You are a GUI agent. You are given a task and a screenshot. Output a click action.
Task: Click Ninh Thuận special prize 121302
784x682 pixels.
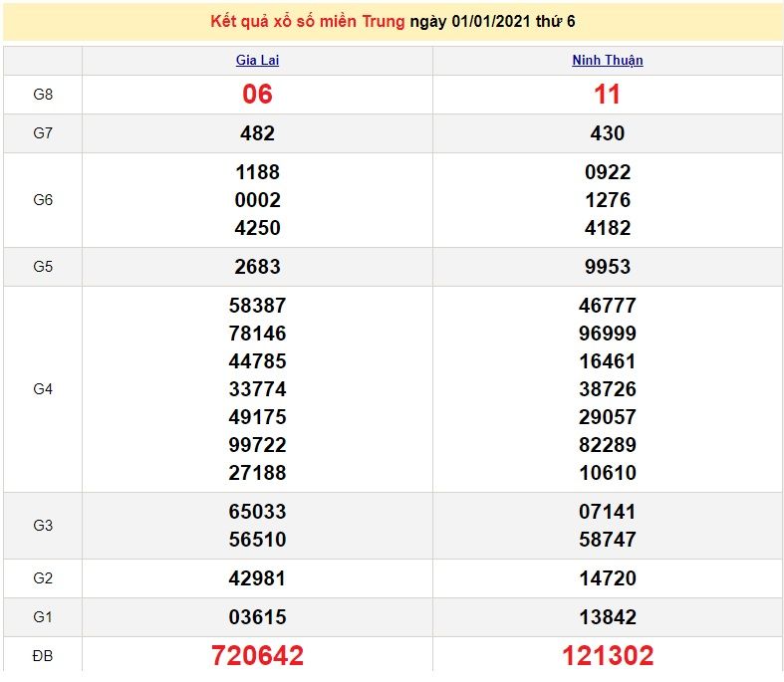[607, 655]
